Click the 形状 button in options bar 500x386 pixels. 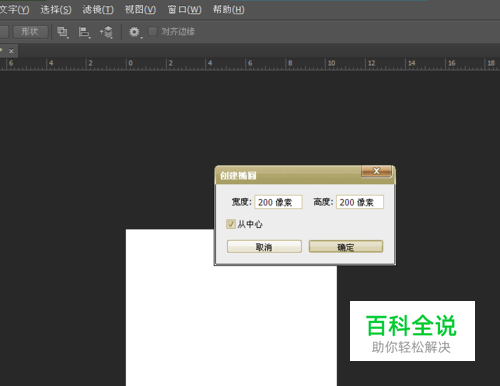[30, 32]
